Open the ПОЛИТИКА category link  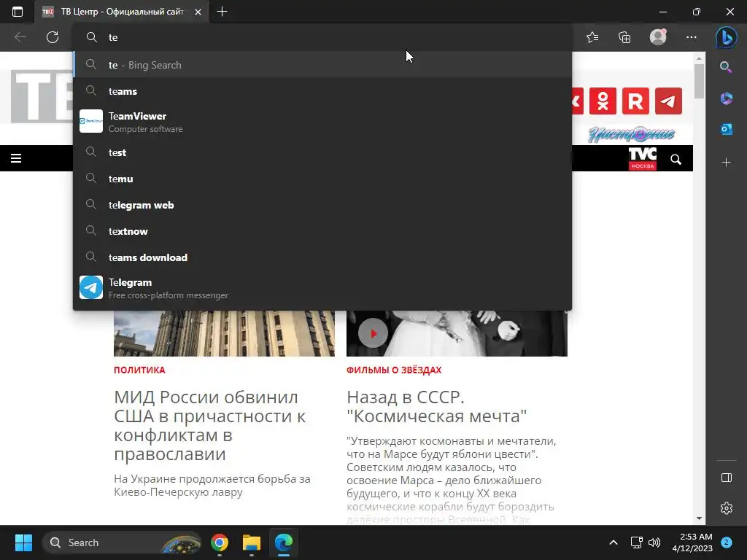[x=139, y=370]
